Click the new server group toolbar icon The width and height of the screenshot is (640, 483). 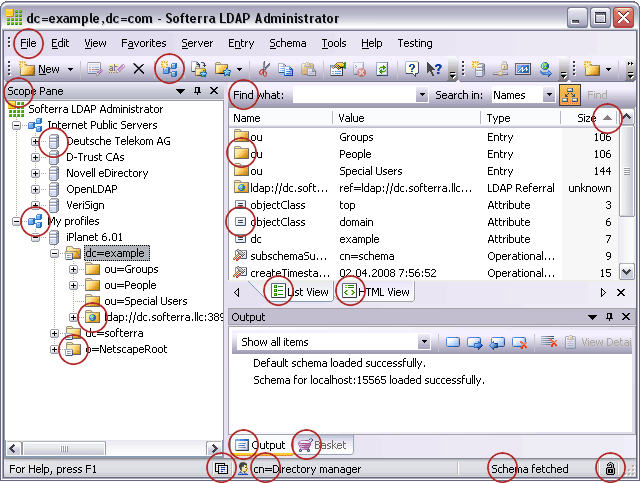pos(169,69)
